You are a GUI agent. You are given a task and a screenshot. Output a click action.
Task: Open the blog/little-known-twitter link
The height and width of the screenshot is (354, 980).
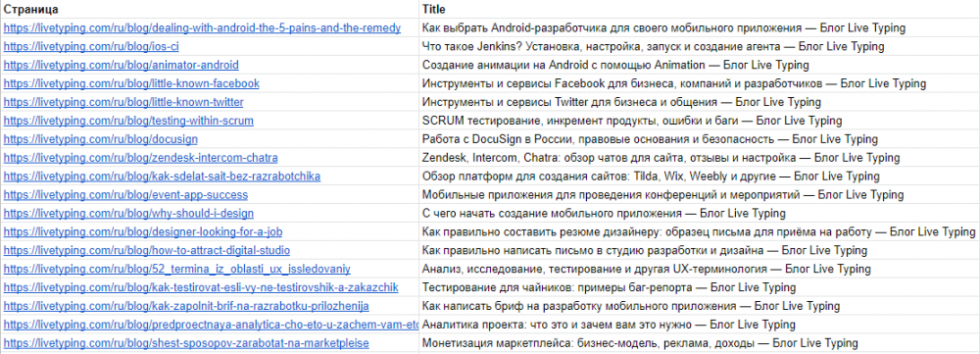click(x=123, y=102)
